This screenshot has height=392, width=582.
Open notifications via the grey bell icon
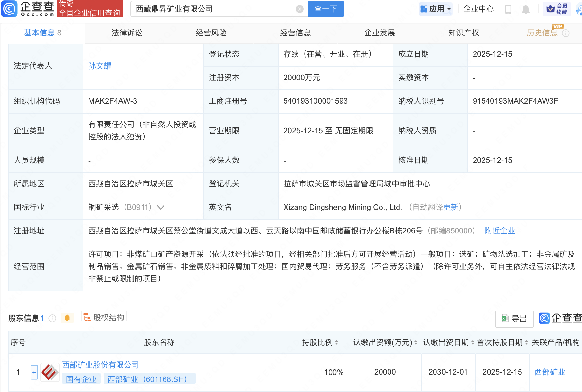point(525,9)
